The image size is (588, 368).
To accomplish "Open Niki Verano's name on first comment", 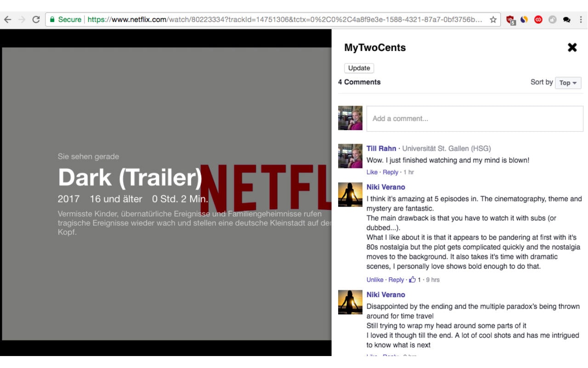I will [386, 187].
